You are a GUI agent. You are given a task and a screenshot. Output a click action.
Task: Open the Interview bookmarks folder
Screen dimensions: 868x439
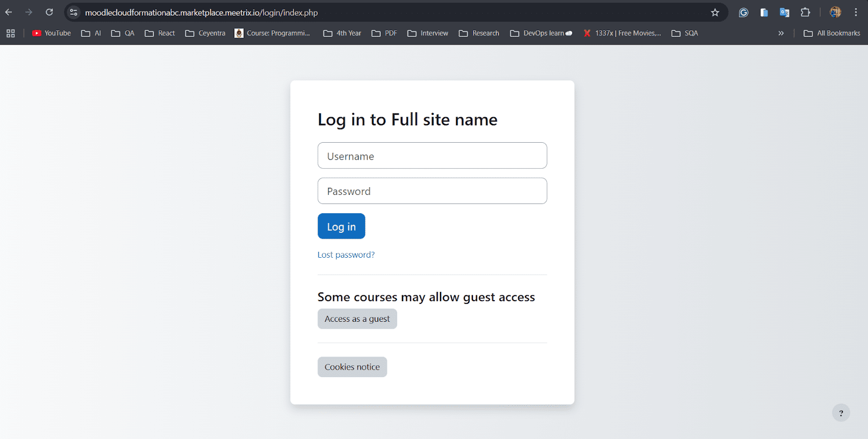click(427, 33)
